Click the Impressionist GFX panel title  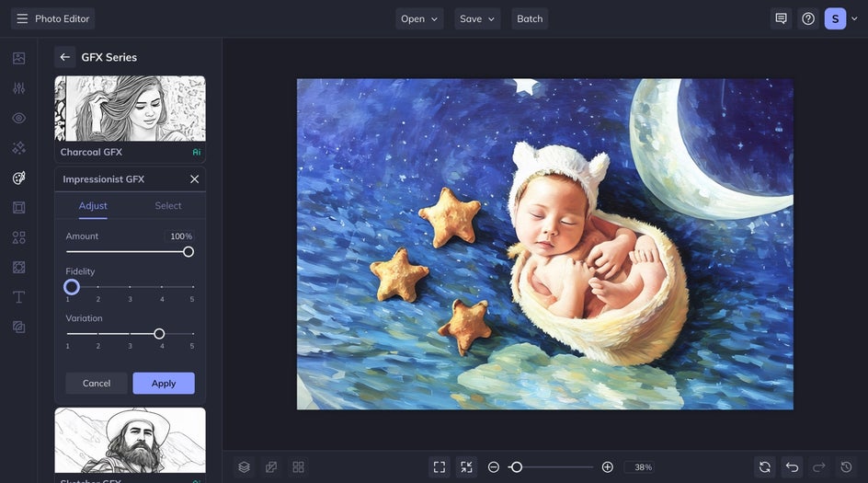coord(104,178)
